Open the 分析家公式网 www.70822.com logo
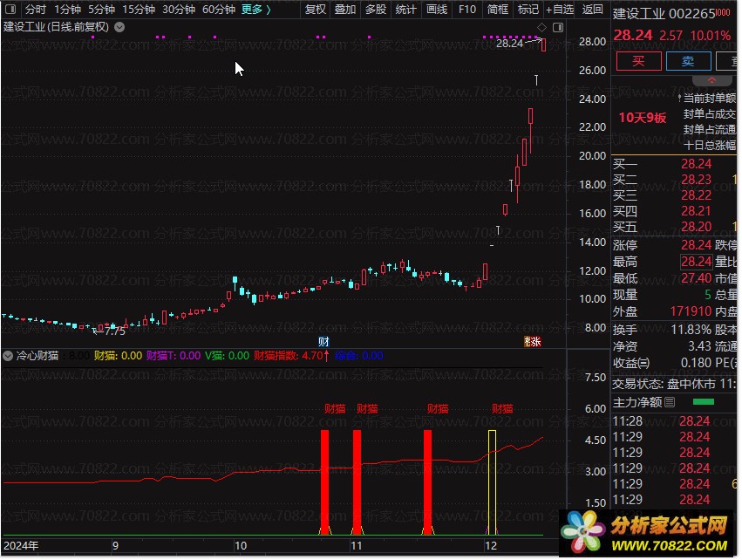Viewport: 742px width, 560px height. coord(648,533)
